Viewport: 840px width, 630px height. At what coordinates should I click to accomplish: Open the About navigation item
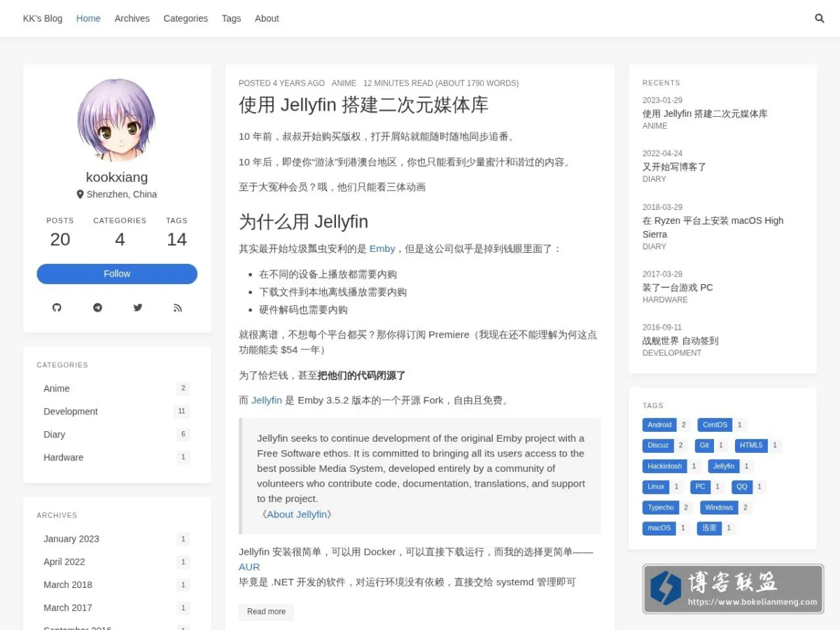pos(267,18)
